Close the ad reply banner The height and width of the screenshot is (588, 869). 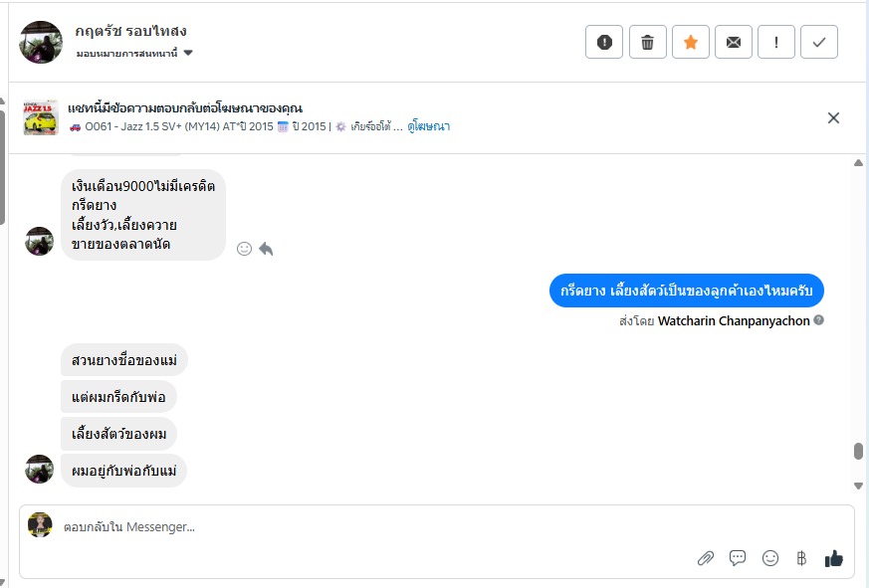point(833,117)
